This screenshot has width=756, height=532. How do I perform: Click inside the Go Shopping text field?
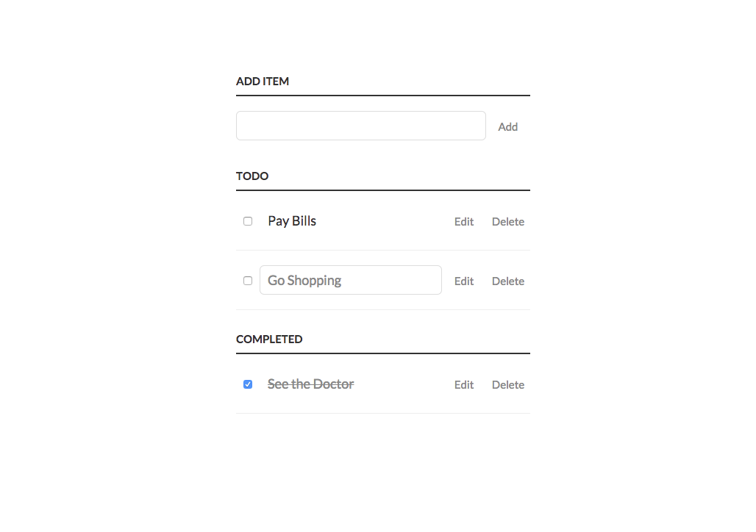(x=350, y=280)
